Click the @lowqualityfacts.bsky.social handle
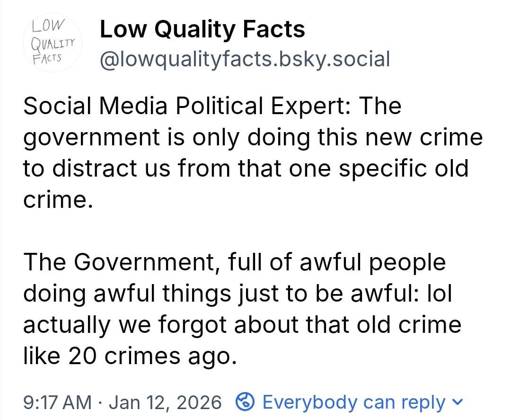This screenshot has width=511, height=420. click(245, 59)
